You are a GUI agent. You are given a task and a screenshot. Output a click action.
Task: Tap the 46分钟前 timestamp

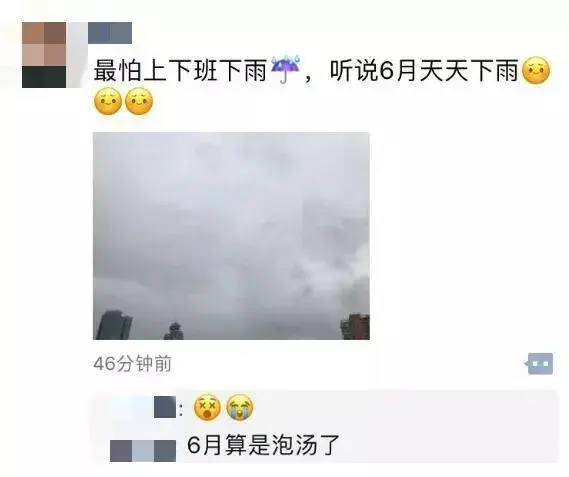pos(132,363)
